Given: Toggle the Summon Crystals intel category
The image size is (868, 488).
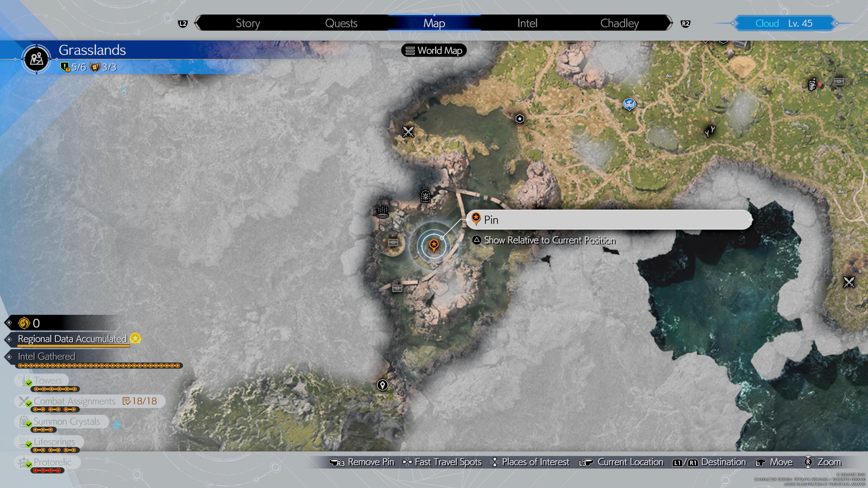Looking at the screenshot, I should click(x=61, y=422).
